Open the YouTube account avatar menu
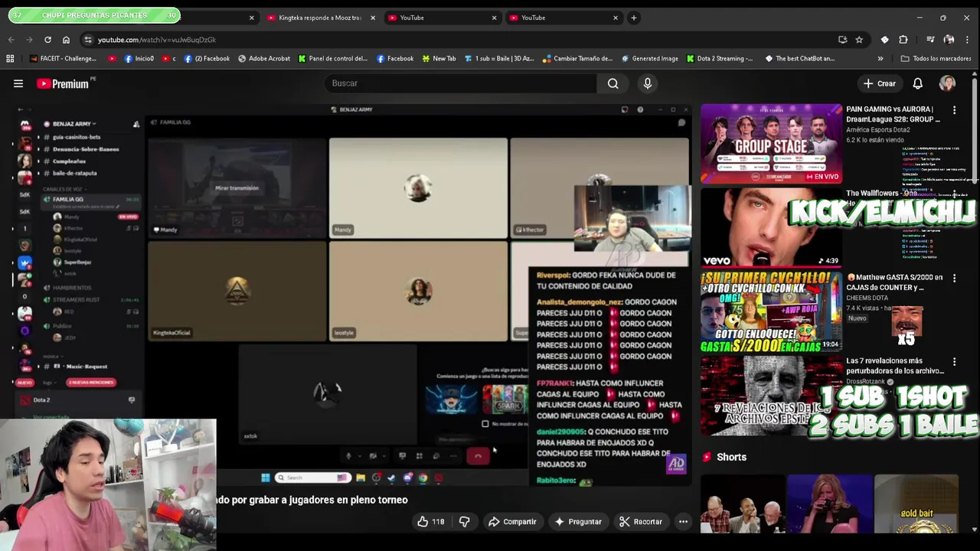The height and width of the screenshot is (551, 980). tap(948, 83)
